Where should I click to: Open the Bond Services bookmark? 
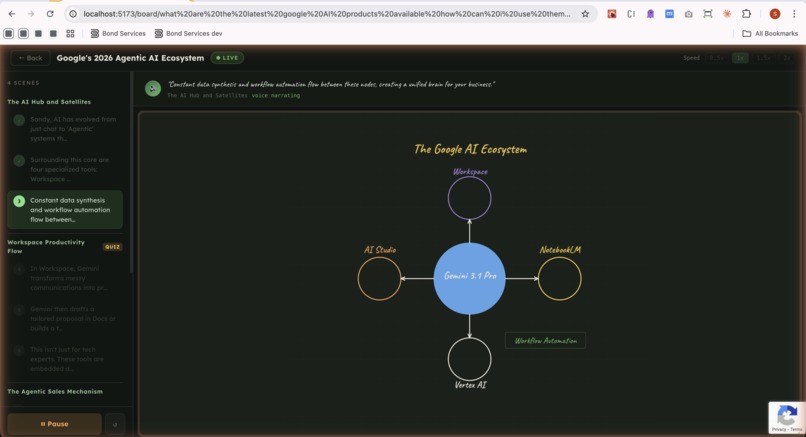[x=118, y=33]
